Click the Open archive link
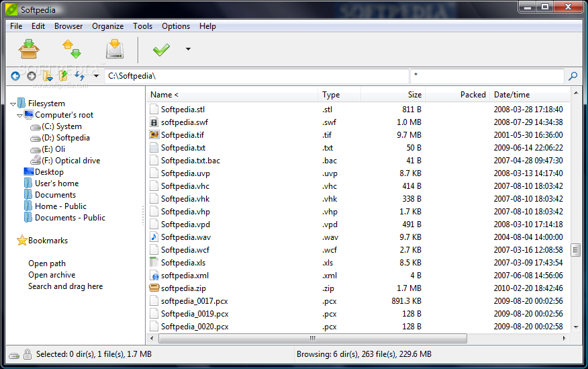Viewport: 588px width, 369px height. [52, 275]
